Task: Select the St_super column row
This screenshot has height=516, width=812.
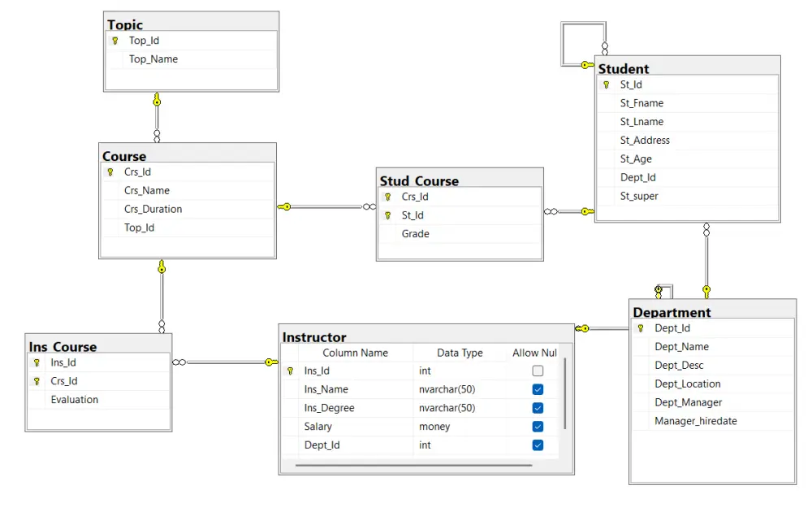Action: (x=687, y=197)
